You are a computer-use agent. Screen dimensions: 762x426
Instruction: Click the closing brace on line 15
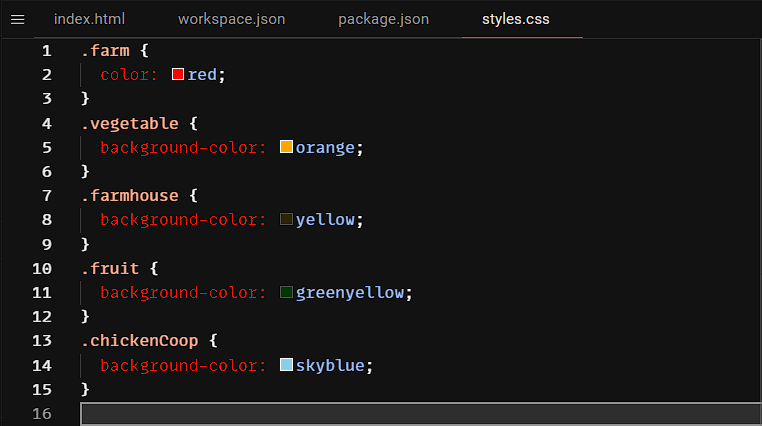coord(85,390)
